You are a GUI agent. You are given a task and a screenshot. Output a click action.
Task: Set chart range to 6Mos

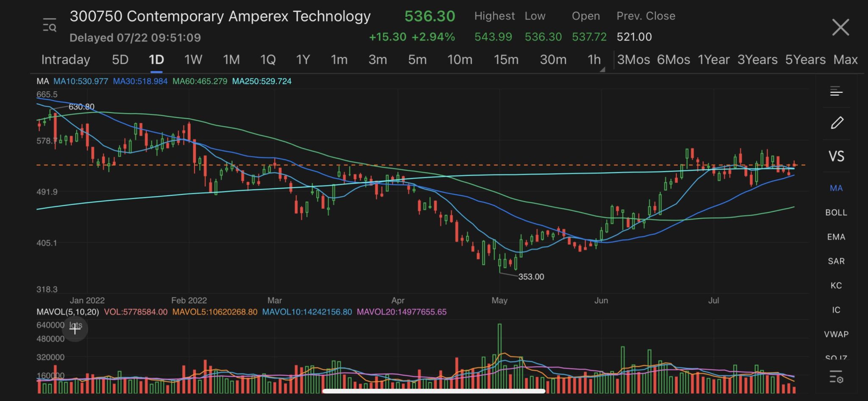click(x=673, y=60)
